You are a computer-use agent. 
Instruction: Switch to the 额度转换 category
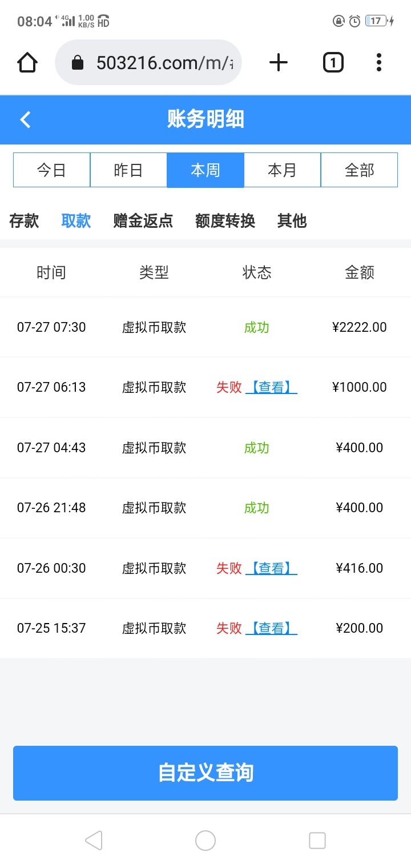point(225,220)
